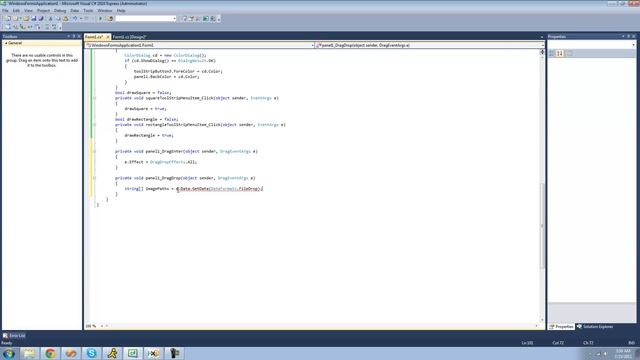Open the undo history dropdown arrow

tap(80, 18)
